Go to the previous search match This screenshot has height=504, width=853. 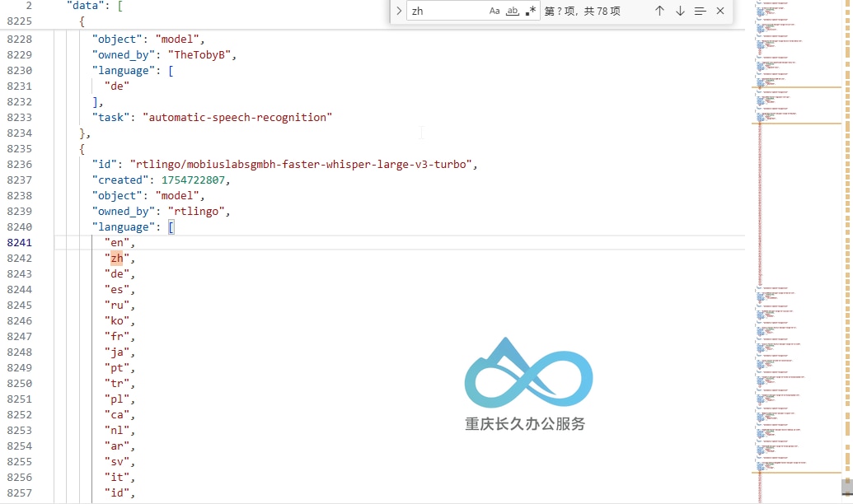[x=659, y=11]
